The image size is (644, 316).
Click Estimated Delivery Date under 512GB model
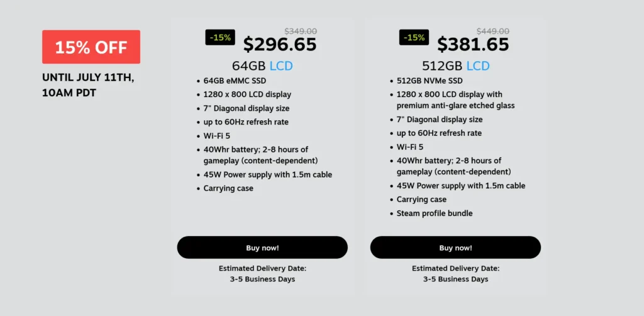point(455,268)
